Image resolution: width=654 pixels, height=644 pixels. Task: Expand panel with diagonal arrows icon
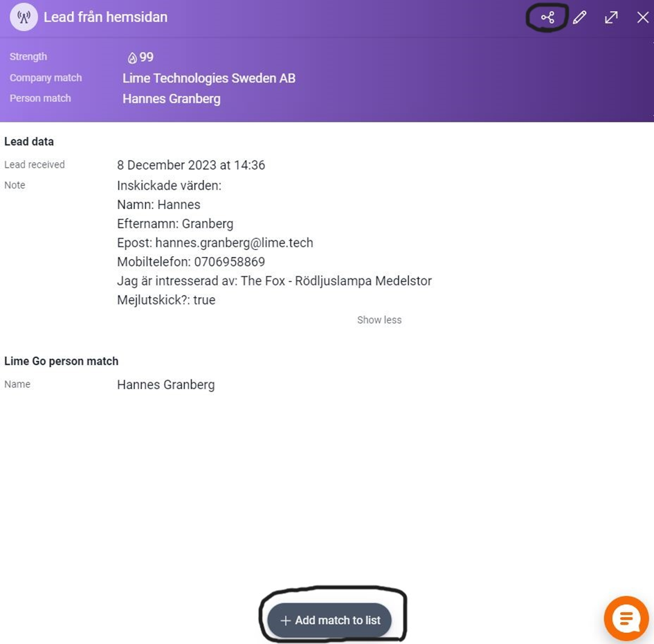[x=611, y=17]
